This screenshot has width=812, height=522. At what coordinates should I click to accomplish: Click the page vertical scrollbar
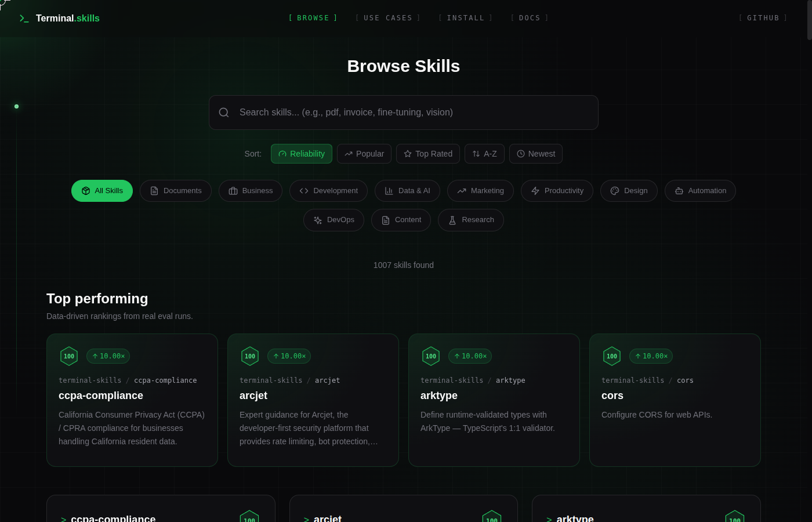point(809,20)
